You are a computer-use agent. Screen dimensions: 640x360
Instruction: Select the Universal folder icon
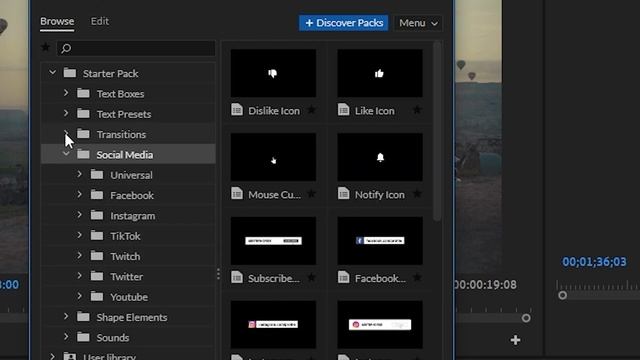coord(97,175)
